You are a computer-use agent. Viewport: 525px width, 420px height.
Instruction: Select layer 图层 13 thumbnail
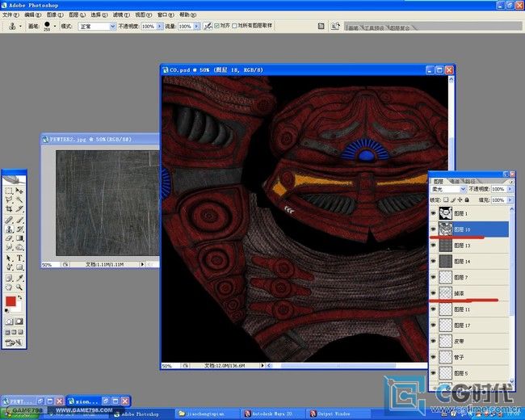tap(445, 246)
